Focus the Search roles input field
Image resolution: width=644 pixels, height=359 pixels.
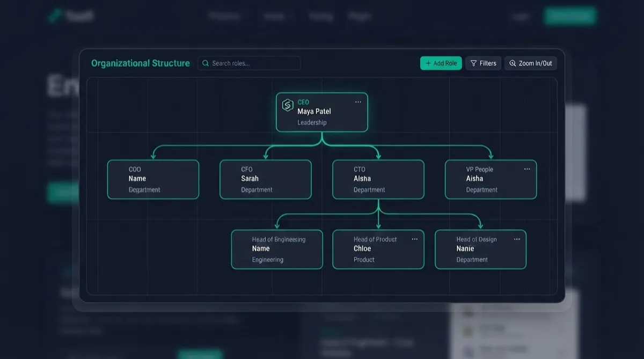coord(249,63)
